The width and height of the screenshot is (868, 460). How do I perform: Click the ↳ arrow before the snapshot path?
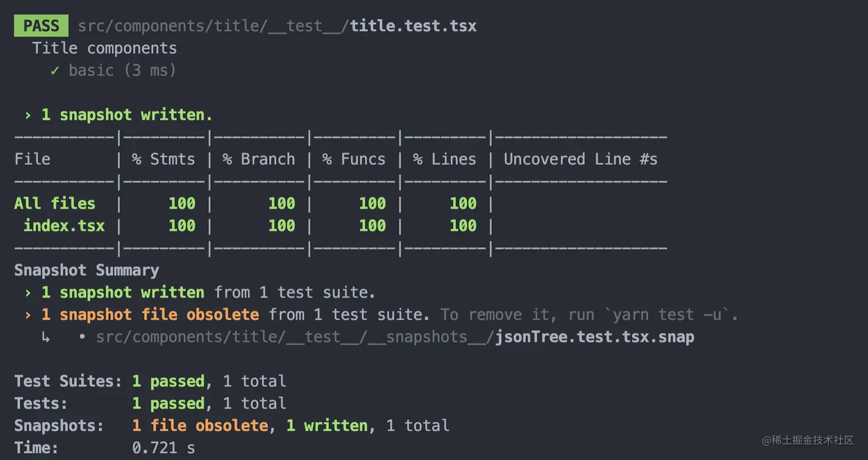(45, 337)
